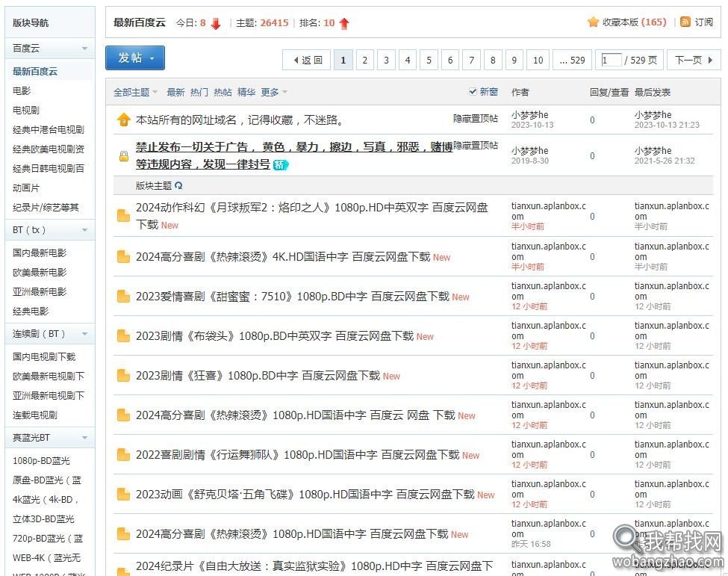Viewport: 728px width, 576px height.
Task: Open thread 2023剧情《布袋头》
Action: pyautogui.click(x=274, y=335)
